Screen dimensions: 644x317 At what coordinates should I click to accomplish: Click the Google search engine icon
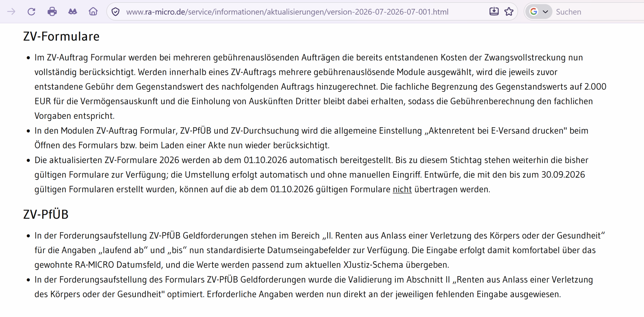pos(534,12)
